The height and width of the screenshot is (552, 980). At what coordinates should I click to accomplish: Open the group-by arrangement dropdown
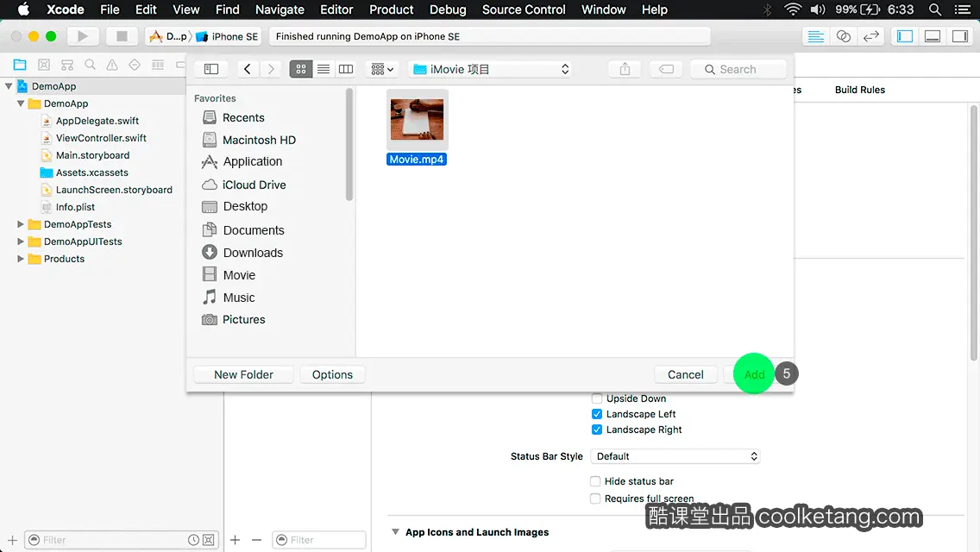click(382, 69)
